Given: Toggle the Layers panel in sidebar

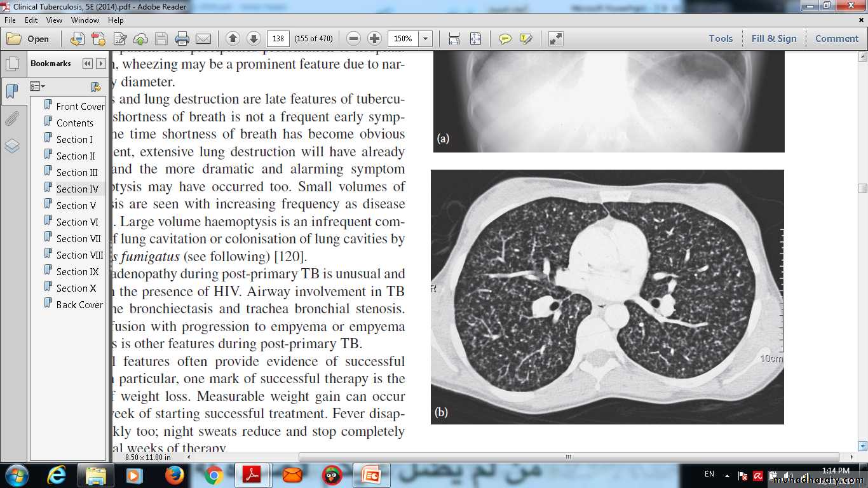Looking at the screenshot, I should (11, 146).
